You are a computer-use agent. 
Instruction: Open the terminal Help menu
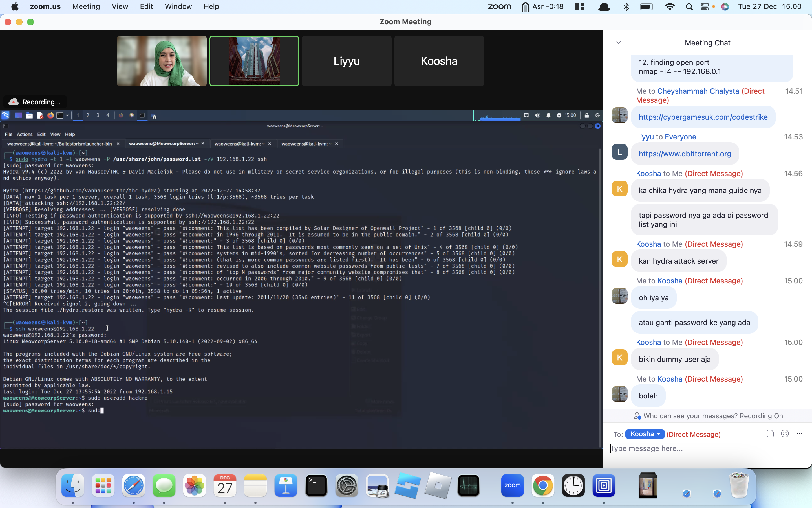[70, 134]
